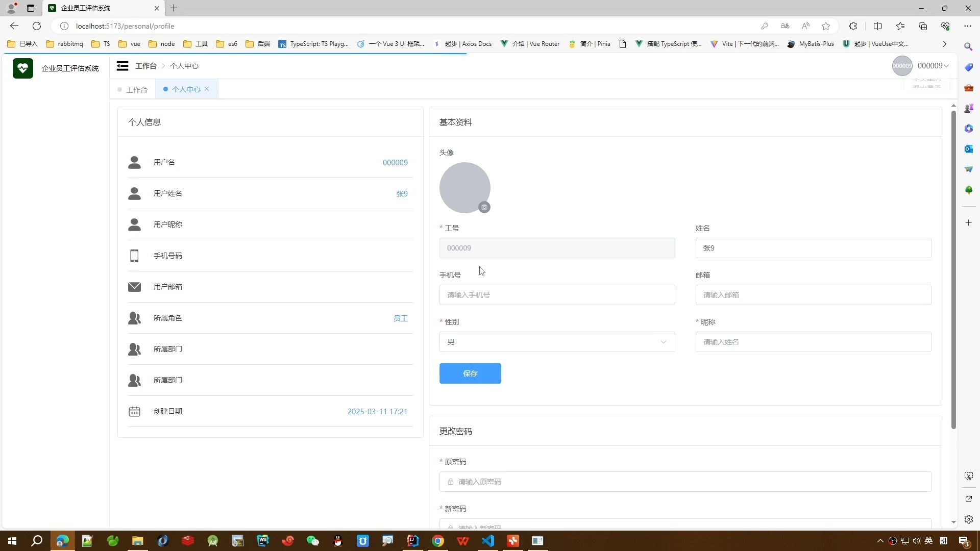This screenshot has width=980, height=551.
Task: Click the 保存 save button
Action: pyautogui.click(x=470, y=373)
